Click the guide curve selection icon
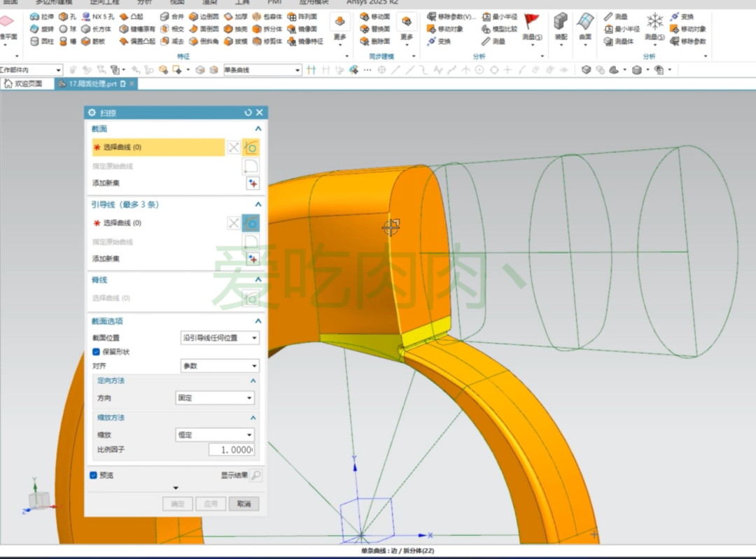The height and width of the screenshot is (559, 756). coord(251,223)
